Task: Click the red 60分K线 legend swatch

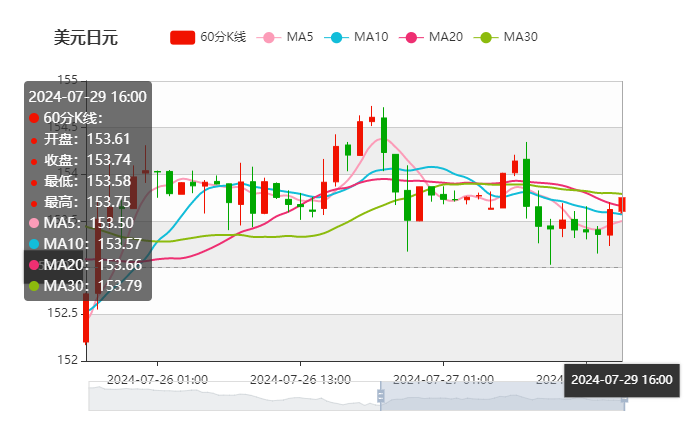Action: pyautogui.click(x=182, y=37)
